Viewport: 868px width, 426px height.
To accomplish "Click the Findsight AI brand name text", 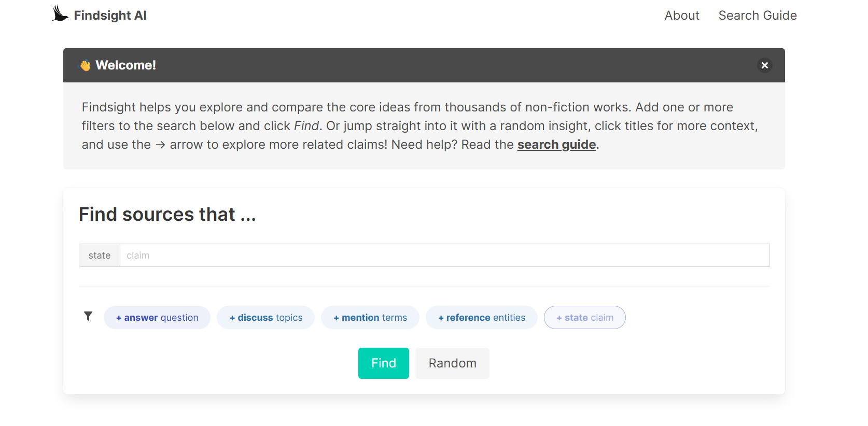I will tap(110, 16).
